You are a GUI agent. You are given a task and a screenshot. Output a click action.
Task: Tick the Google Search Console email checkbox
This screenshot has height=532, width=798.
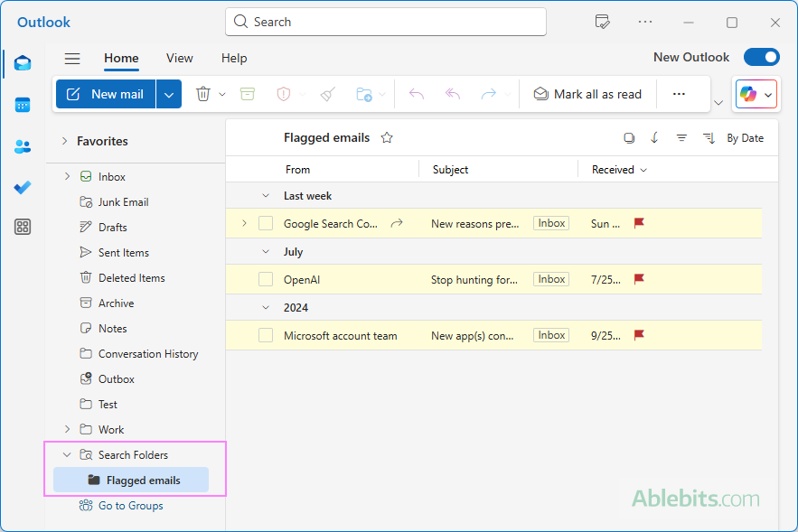(x=266, y=223)
